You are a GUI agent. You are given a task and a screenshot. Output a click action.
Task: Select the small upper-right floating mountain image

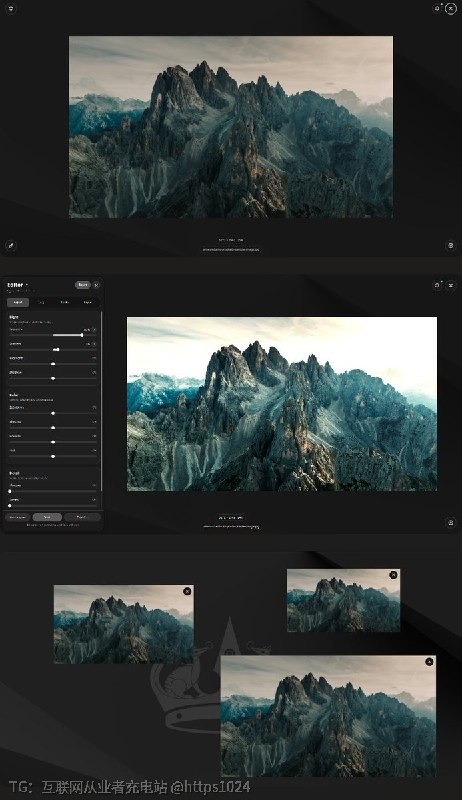click(x=344, y=601)
